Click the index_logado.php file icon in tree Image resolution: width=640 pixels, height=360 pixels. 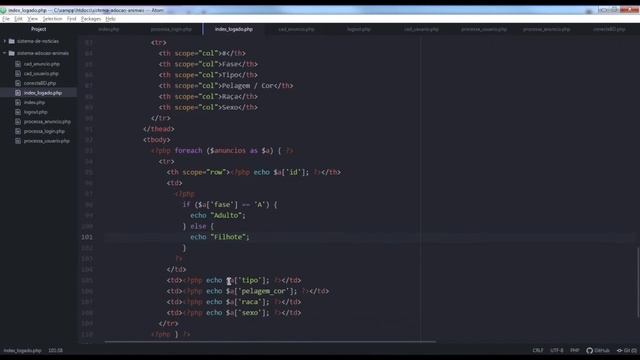point(18,93)
